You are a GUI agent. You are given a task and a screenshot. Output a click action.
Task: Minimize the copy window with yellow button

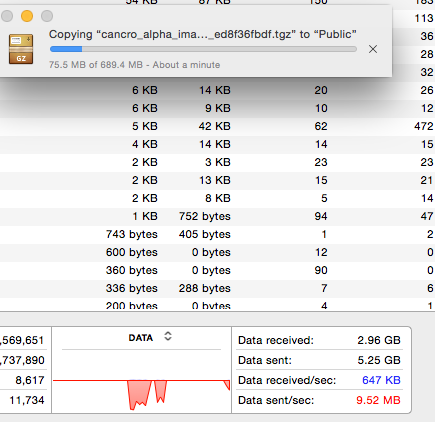[27, 16]
